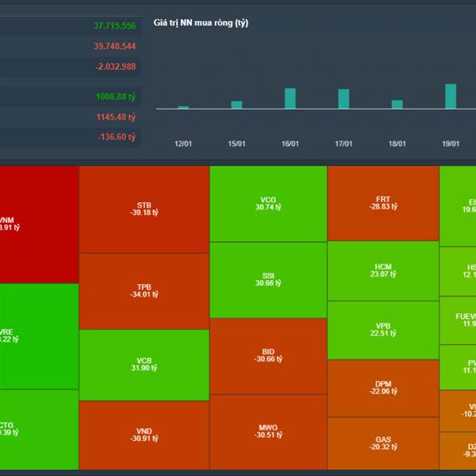Select the 19/01 net buy bar
The image size is (476, 476).
click(x=451, y=96)
